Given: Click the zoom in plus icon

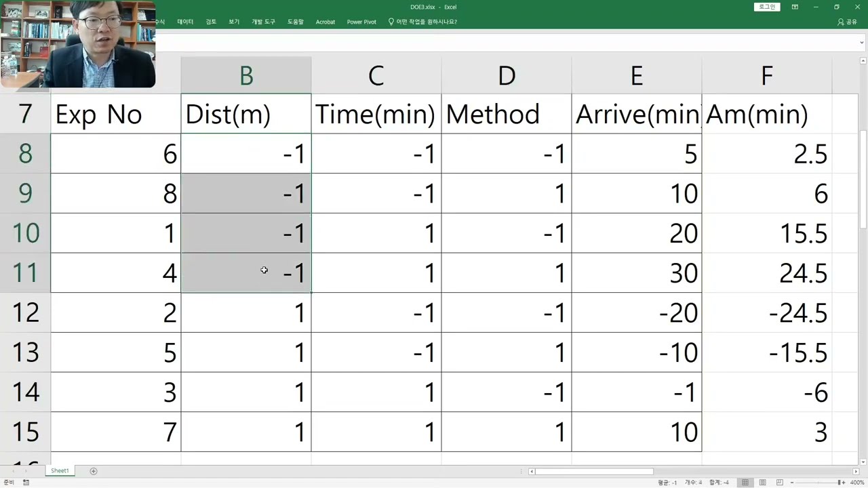Looking at the screenshot, I should [842, 483].
